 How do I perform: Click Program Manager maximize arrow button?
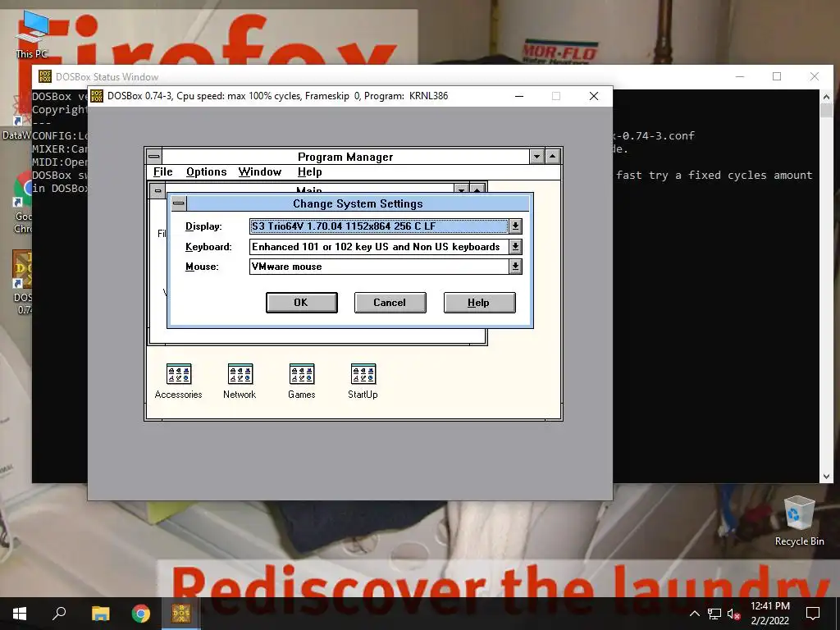tap(552, 157)
